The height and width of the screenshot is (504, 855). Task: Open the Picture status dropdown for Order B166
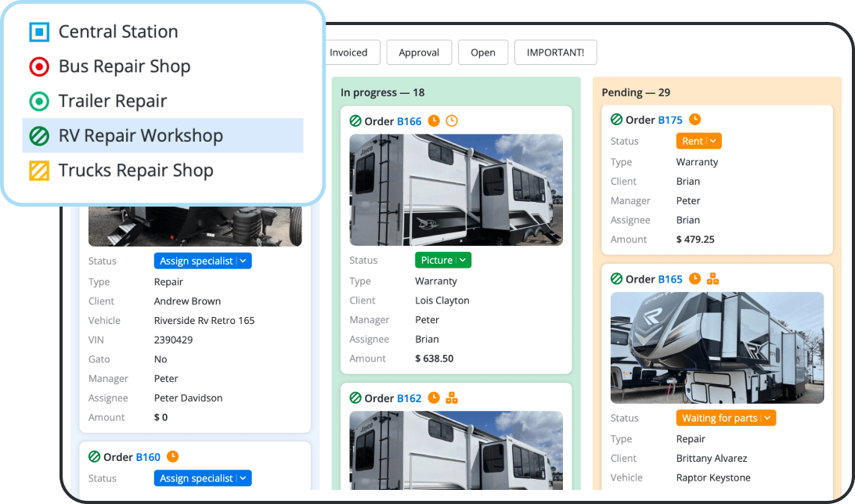tap(442, 259)
